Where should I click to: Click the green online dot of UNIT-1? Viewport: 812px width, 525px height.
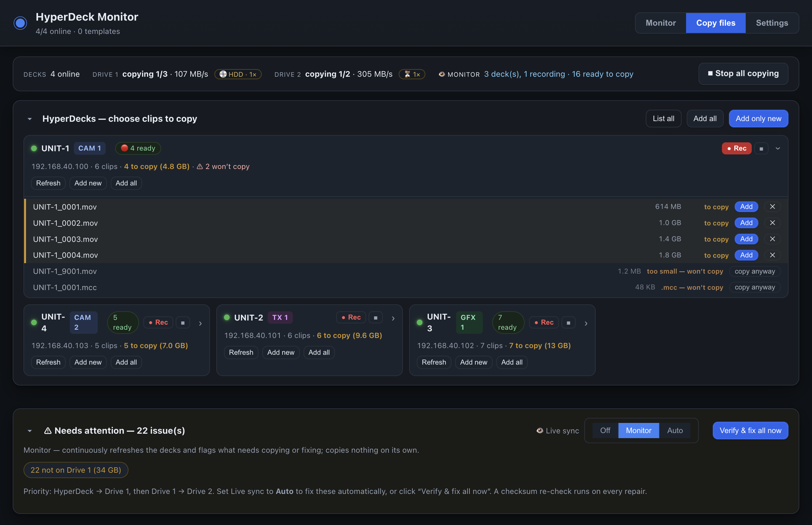(x=34, y=148)
